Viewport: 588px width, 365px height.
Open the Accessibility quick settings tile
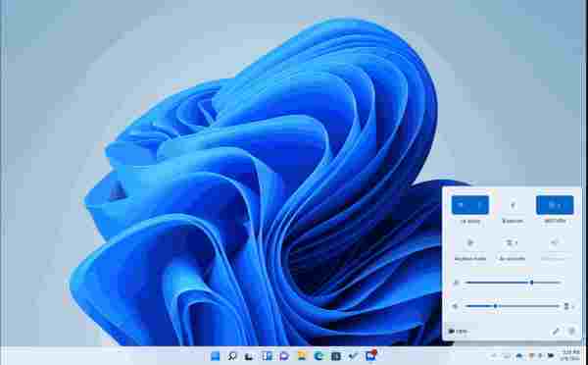tap(513, 243)
